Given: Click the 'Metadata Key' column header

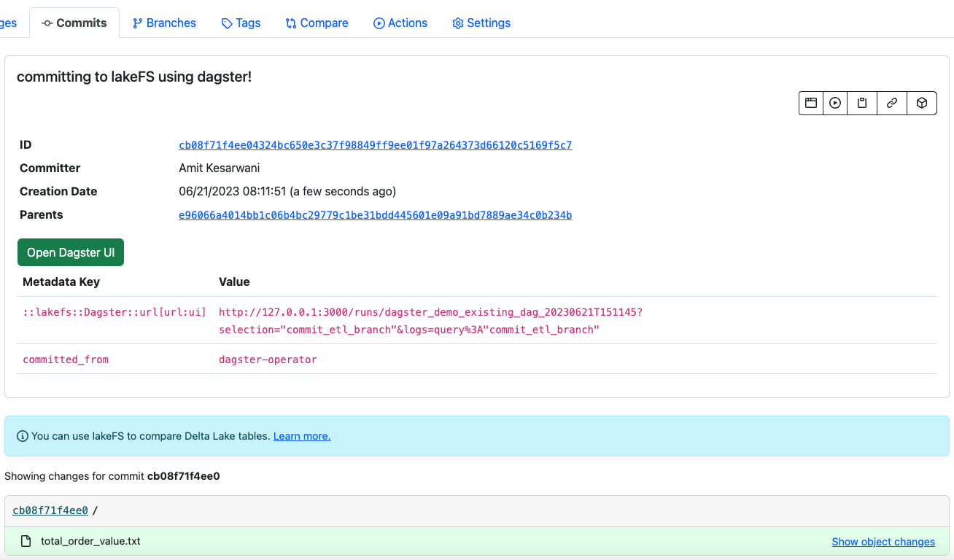Looking at the screenshot, I should tap(61, 281).
